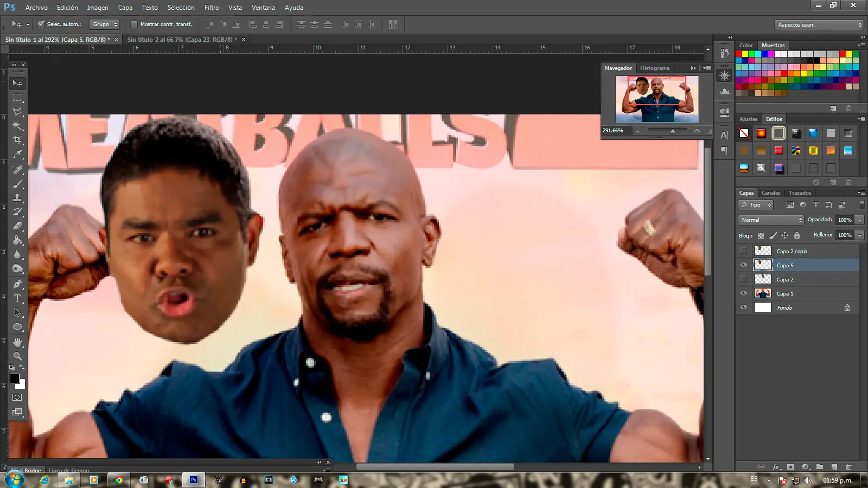Select the Rectangular Marquee tool

click(17, 98)
